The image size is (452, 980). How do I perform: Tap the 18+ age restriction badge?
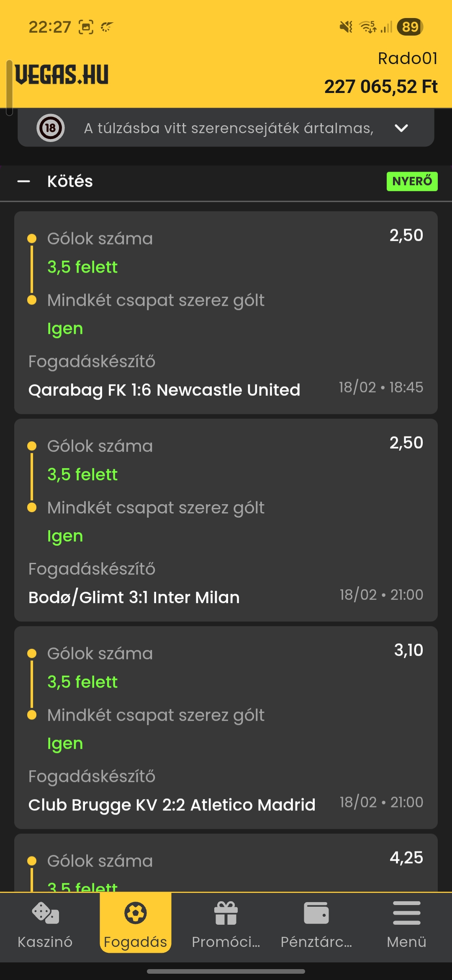pyautogui.click(x=51, y=128)
